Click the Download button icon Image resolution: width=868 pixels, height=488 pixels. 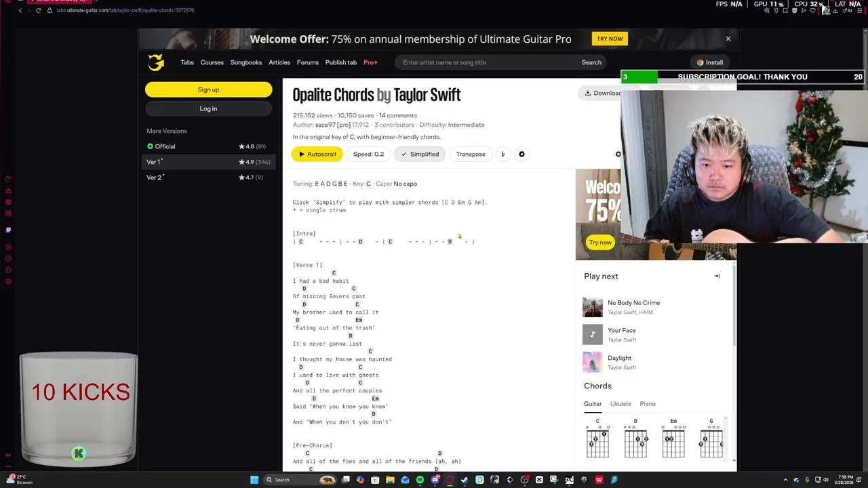[x=587, y=93]
